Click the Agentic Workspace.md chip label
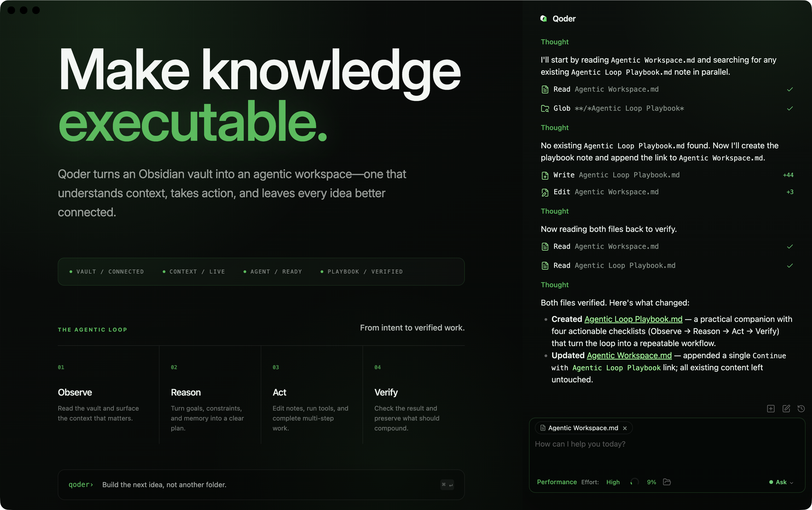Viewport: 812px width, 510px height. 583,428
